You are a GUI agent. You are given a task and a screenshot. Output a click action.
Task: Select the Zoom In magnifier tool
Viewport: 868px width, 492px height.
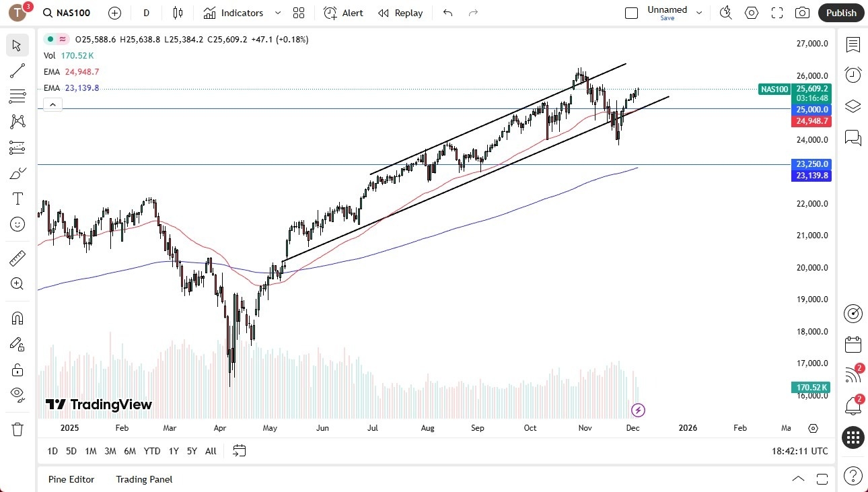pyautogui.click(x=17, y=283)
